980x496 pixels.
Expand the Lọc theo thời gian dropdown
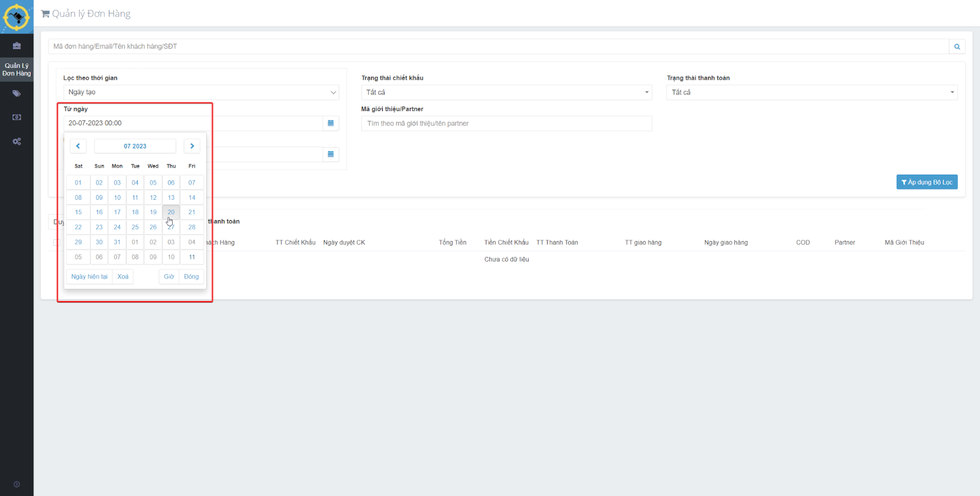201,93
